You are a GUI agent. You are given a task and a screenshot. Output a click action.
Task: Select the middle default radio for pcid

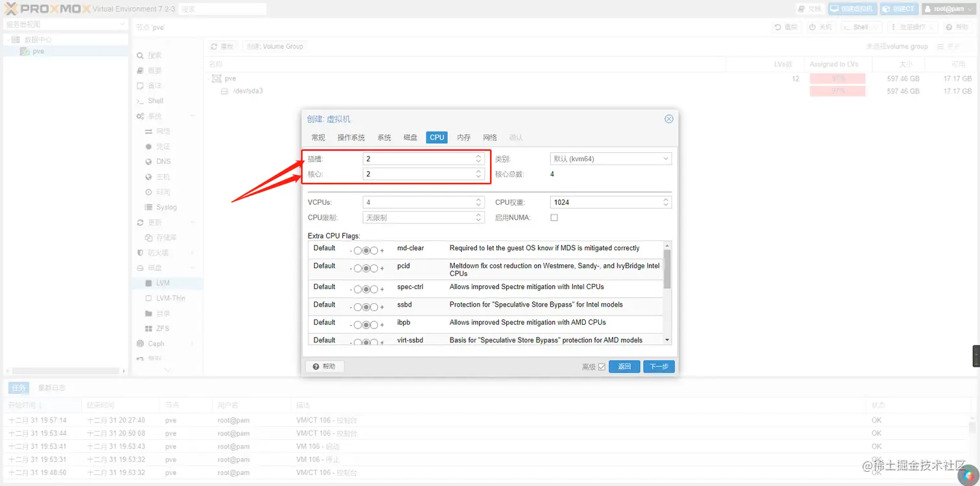(366, 268)
